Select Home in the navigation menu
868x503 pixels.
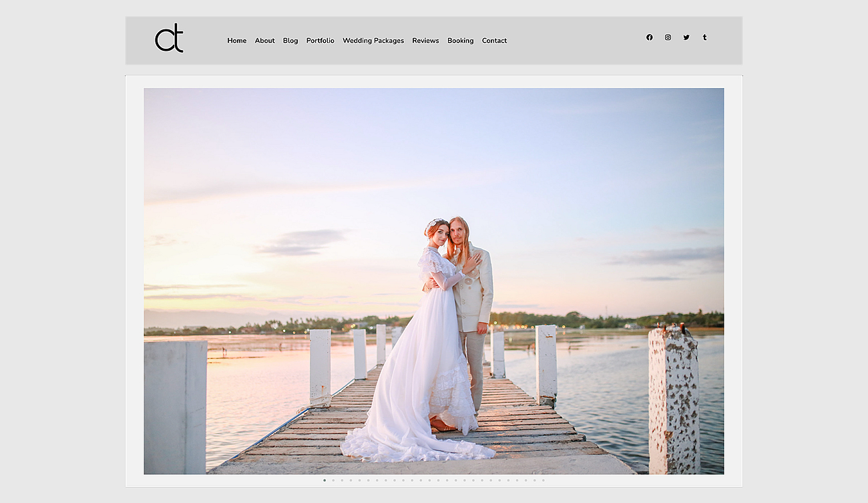(x=236, y=41)
